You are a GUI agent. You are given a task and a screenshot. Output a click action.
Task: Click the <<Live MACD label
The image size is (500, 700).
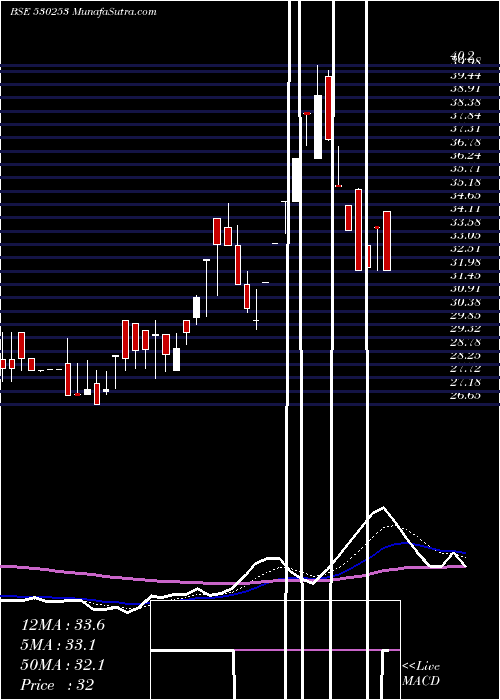[x=421, y=673]
